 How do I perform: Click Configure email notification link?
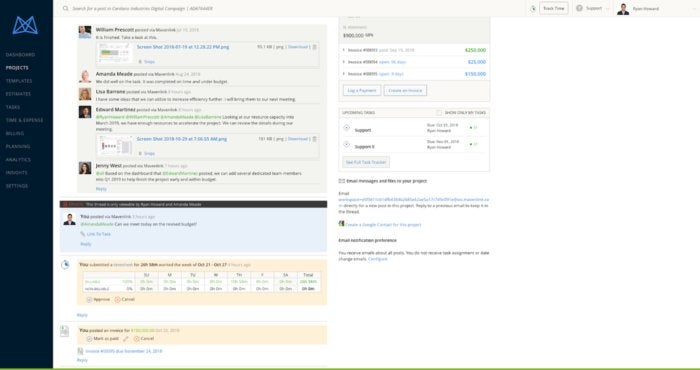click(378, 259)
